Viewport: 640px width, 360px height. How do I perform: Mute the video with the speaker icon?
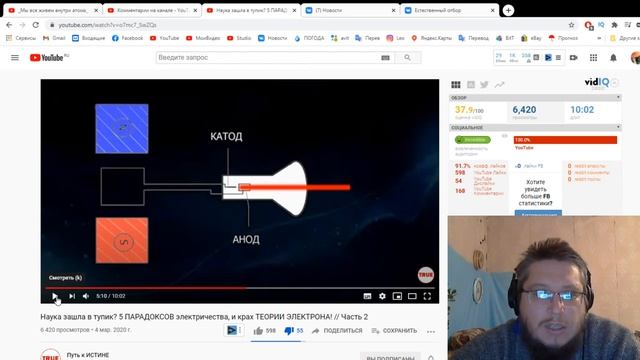point(86,296)
